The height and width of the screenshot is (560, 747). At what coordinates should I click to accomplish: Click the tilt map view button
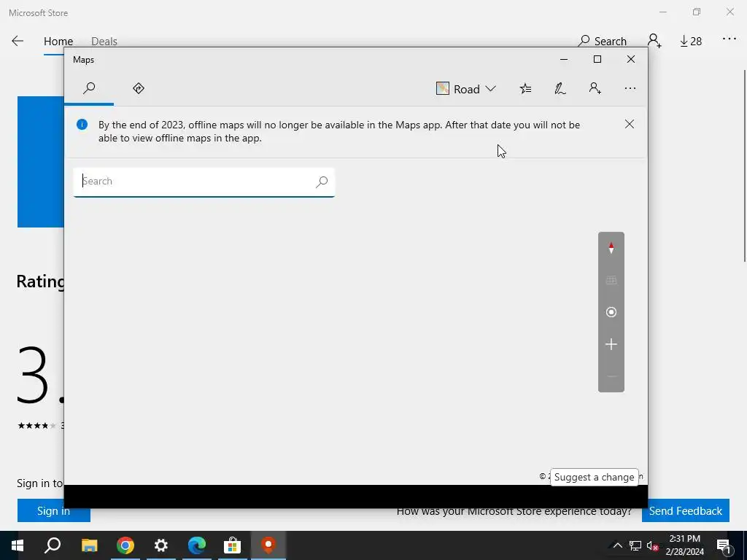point(611,280)
